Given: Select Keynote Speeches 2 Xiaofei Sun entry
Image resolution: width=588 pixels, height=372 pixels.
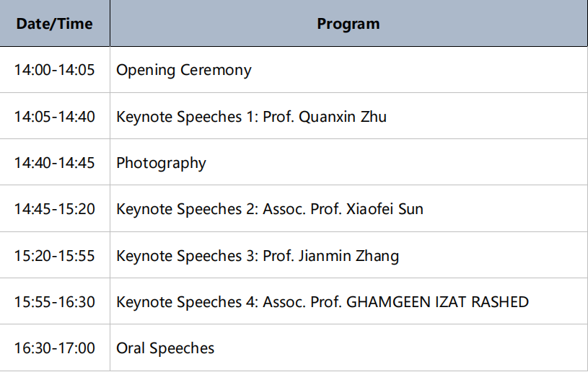Looking at the screenshot, I should (348, 209).
